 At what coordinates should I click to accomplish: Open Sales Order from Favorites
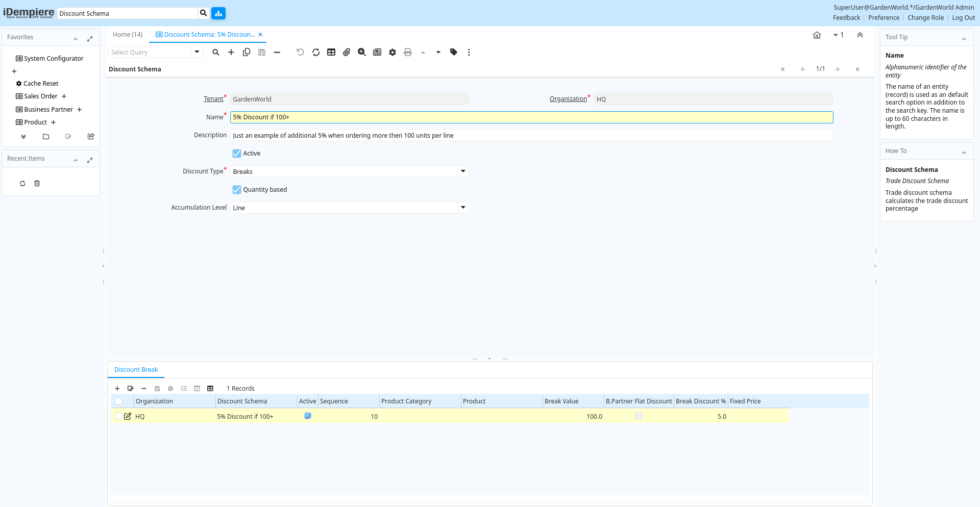point(41,96)
